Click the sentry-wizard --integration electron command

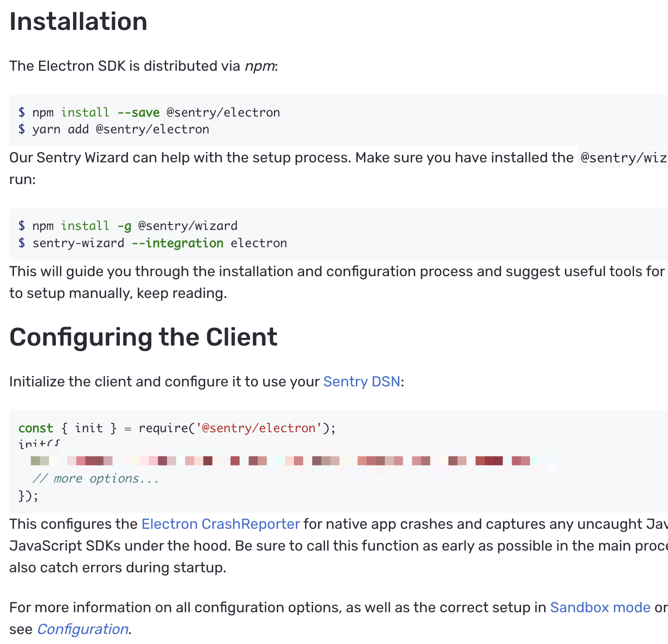click(x=153, y=244)
